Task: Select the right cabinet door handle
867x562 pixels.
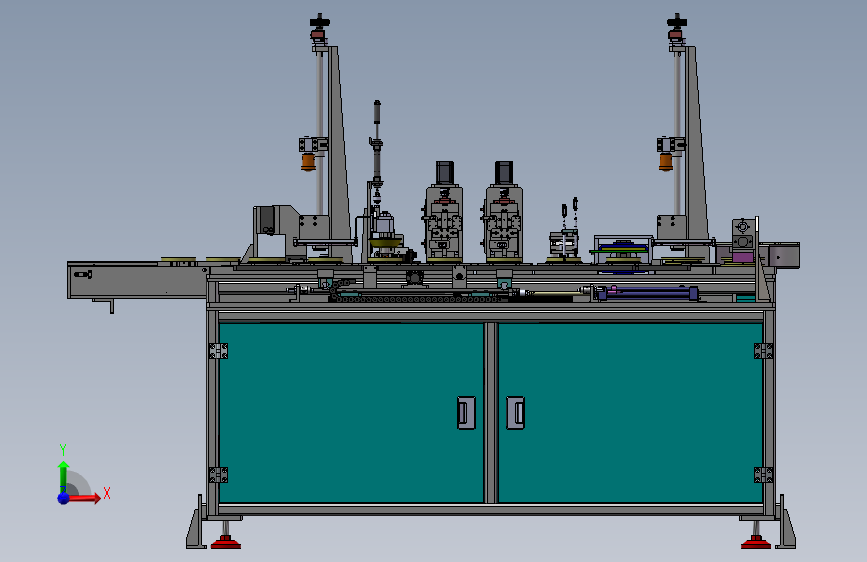Action: 515,413
